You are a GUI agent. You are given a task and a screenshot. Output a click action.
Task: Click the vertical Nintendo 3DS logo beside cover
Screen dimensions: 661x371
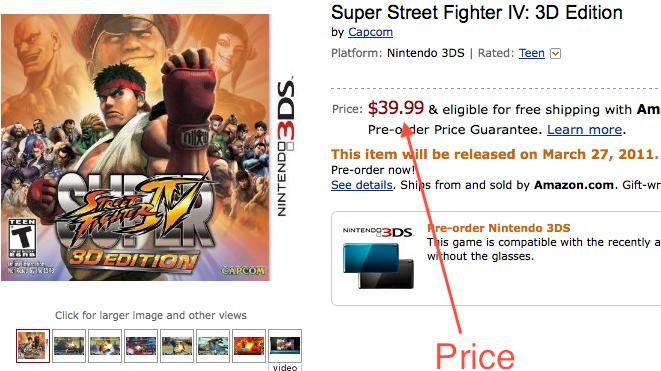pos(286,146)
